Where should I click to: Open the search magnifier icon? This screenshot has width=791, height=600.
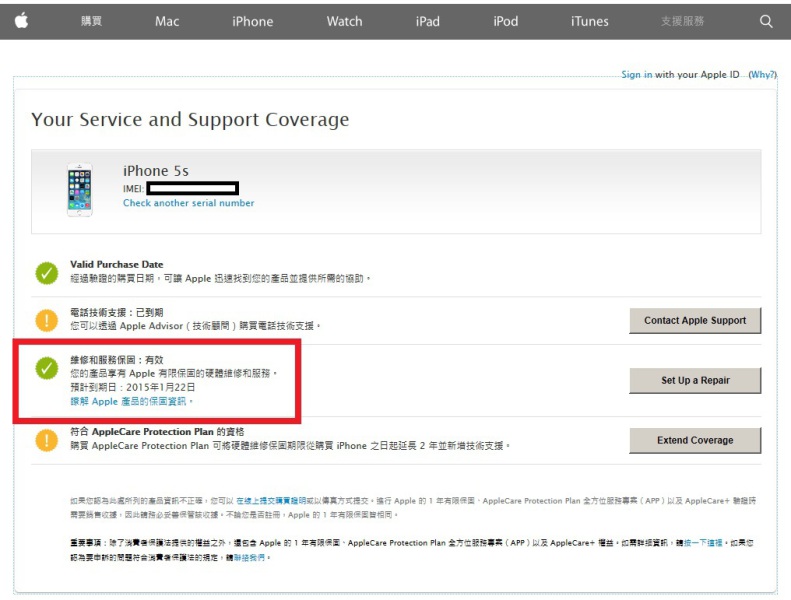point(766,21)
